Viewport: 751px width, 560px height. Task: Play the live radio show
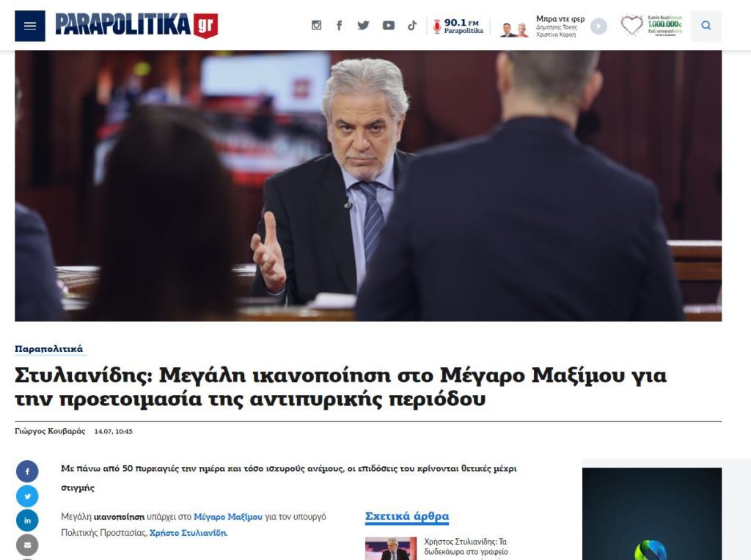click(598, 26)
